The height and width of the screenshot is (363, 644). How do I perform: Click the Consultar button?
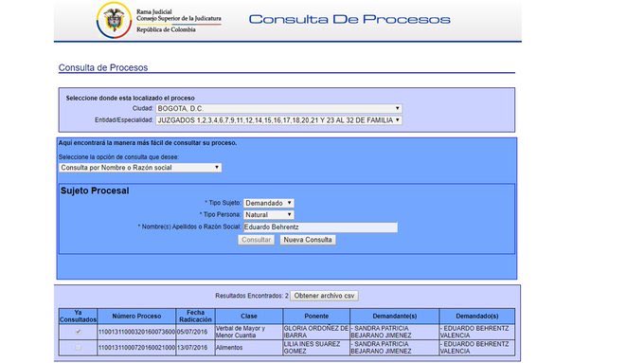point(256,240)
